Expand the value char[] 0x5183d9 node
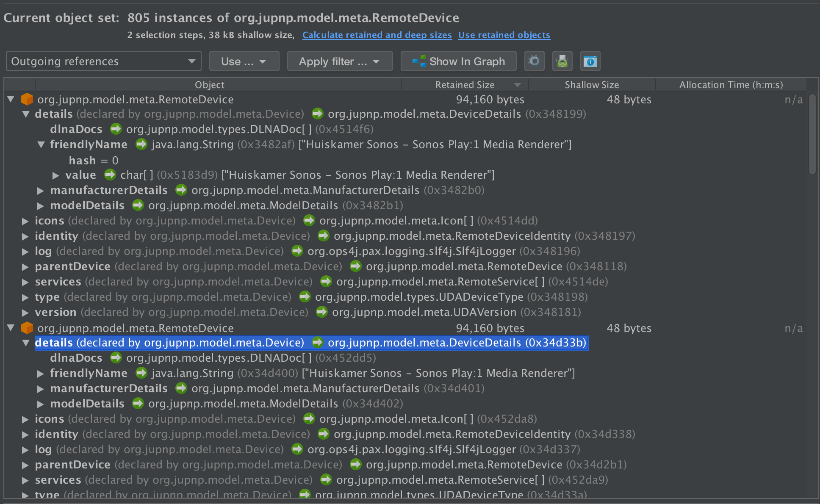820x504 pixels. coord(55,175)
